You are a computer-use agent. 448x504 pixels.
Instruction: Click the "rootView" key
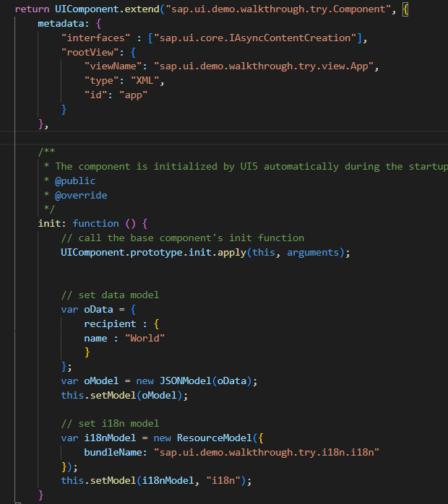click(90, 53)
